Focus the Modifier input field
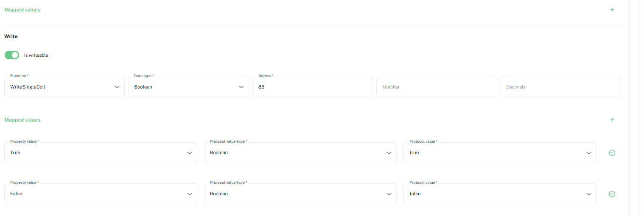 (x=436, y=87)
